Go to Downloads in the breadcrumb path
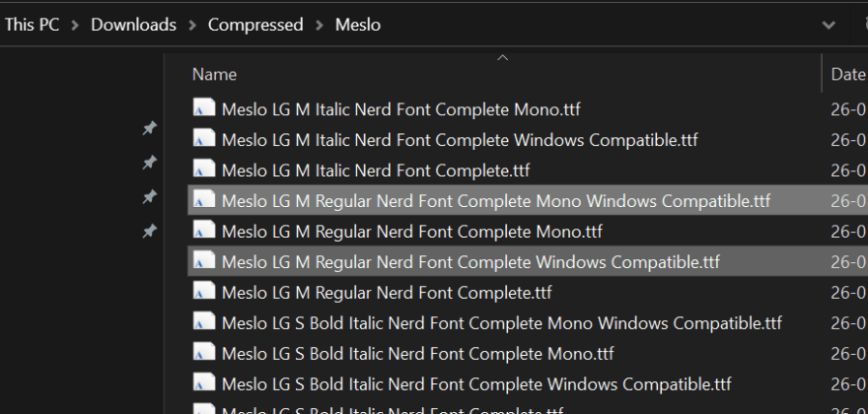The width and height of the screenshot is (868, 414). (133, 25)
